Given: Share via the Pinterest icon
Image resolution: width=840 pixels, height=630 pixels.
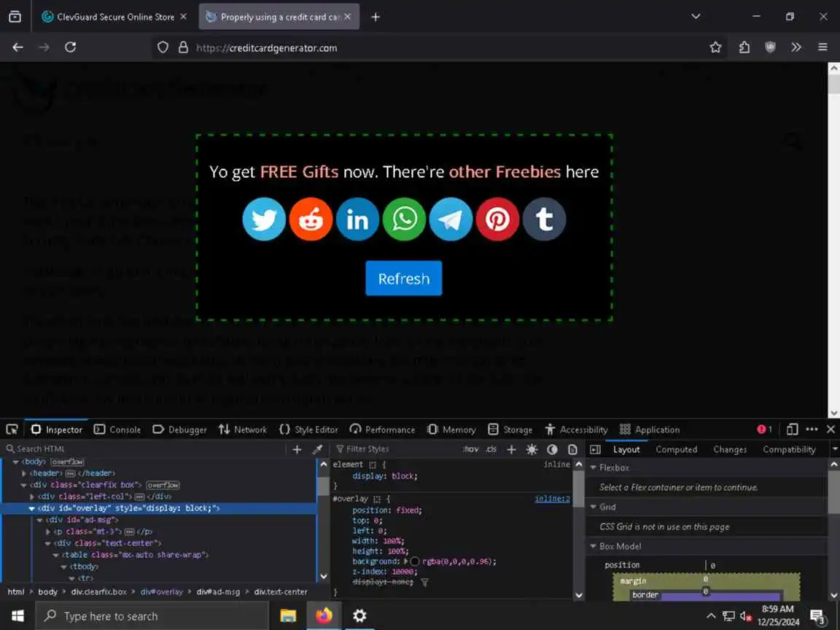Looking at the screenshot, I should (x=498, y=219).
